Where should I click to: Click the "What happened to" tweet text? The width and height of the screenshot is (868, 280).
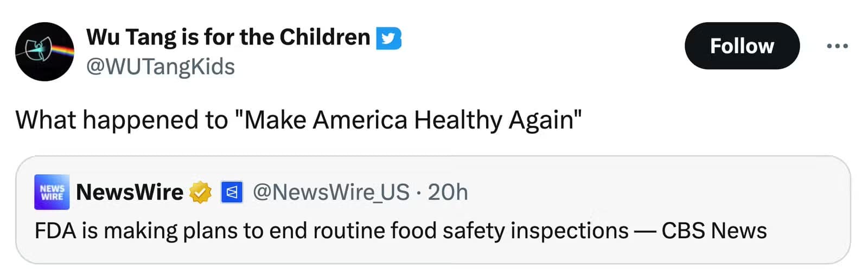coord(122,120)
